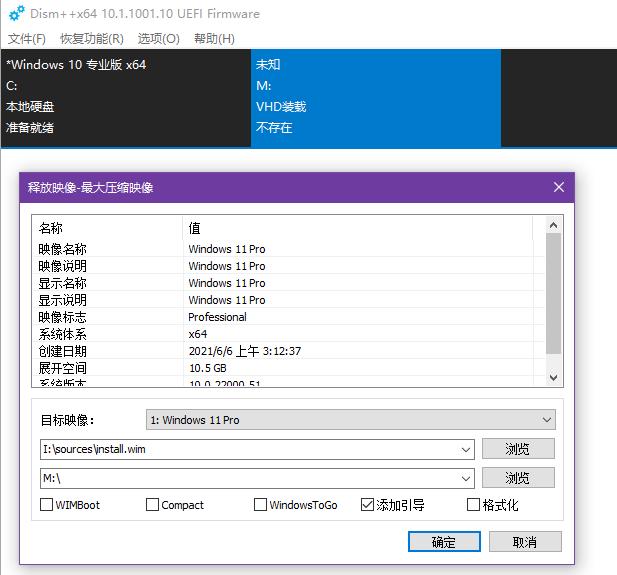617x575 pixels.
Task: Open the 文件(F) menu
Action: [27, 39]
